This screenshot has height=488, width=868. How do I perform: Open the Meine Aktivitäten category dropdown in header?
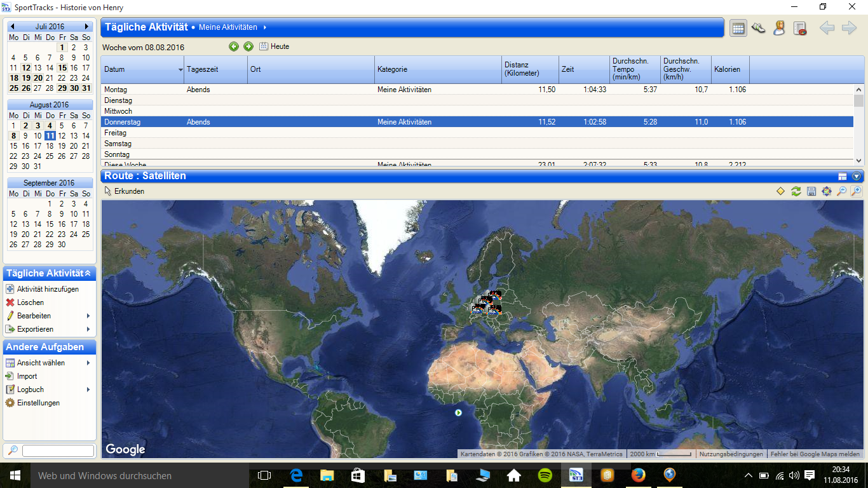264,27
